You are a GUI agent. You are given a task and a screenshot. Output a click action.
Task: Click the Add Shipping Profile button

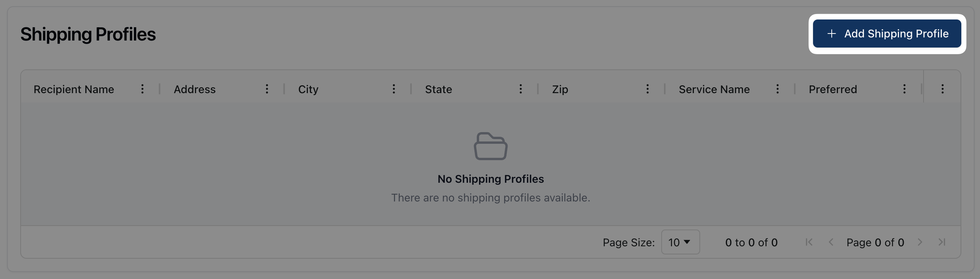click(x=887, y=34)
